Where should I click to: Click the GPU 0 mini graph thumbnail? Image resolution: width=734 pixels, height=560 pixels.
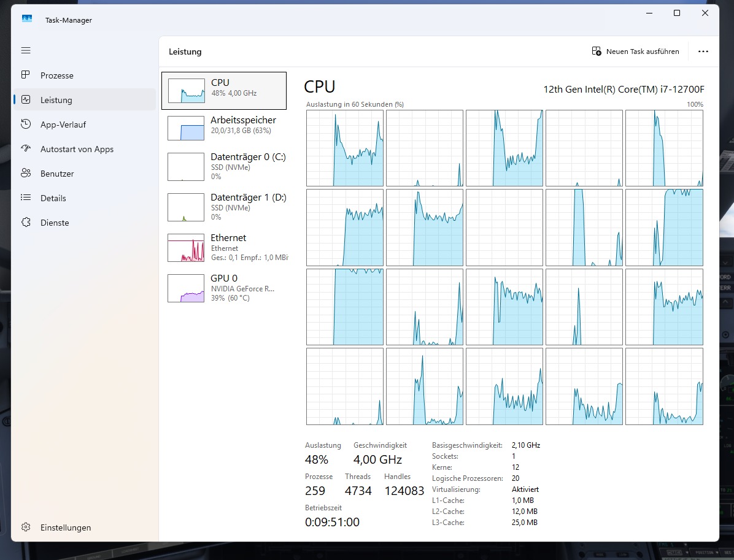(187, 288)
